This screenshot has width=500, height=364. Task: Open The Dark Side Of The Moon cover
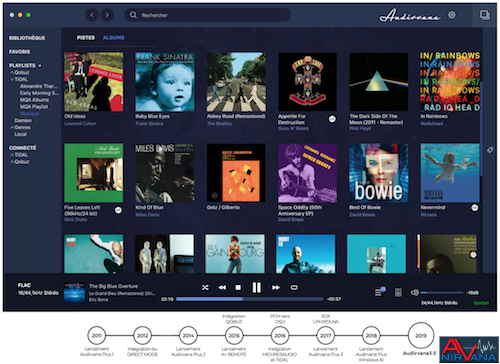[x=379, y=82]
